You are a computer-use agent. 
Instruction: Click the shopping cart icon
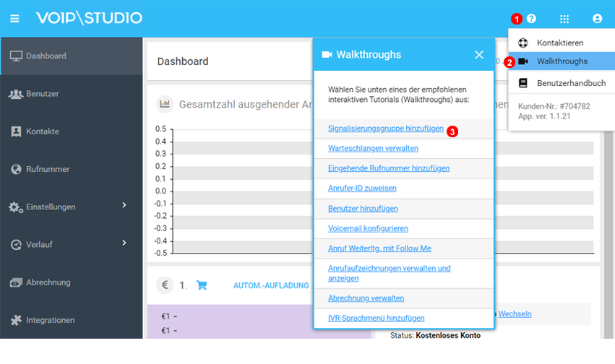tap(202, 285)
